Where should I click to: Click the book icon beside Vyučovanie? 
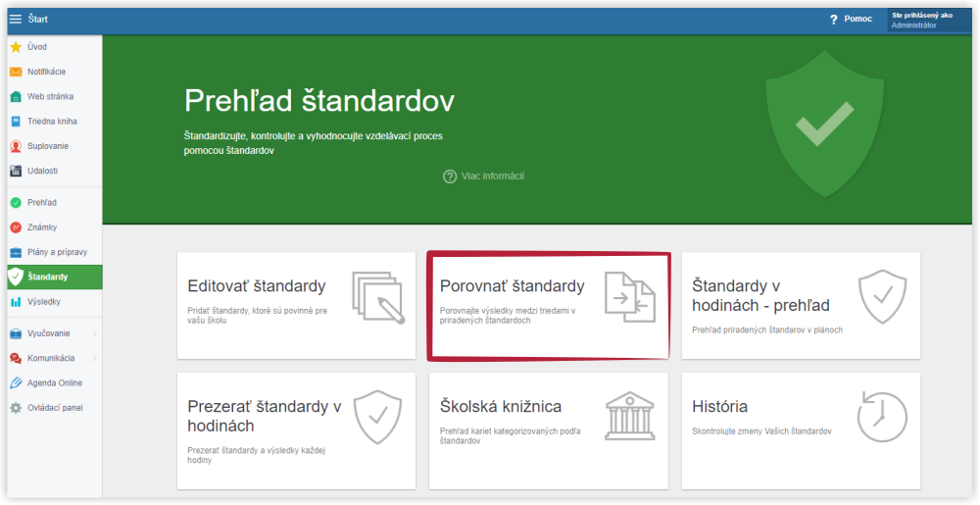(16, 333)
